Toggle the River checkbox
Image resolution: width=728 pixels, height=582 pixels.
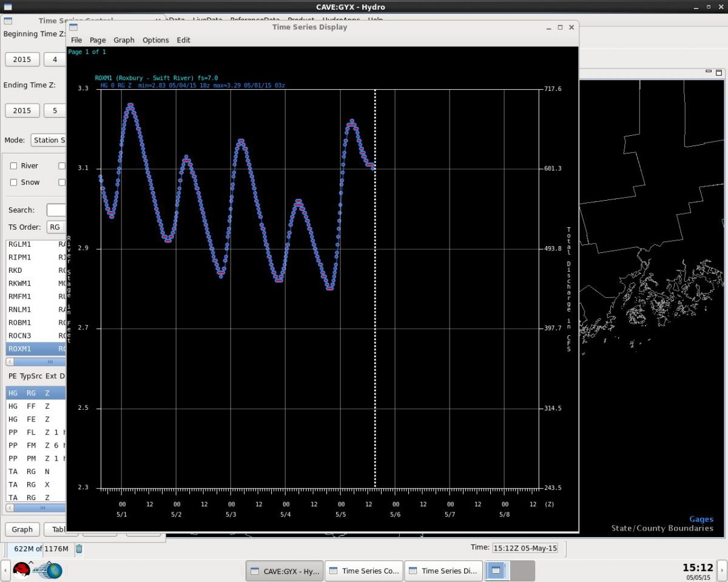[13, 166]
